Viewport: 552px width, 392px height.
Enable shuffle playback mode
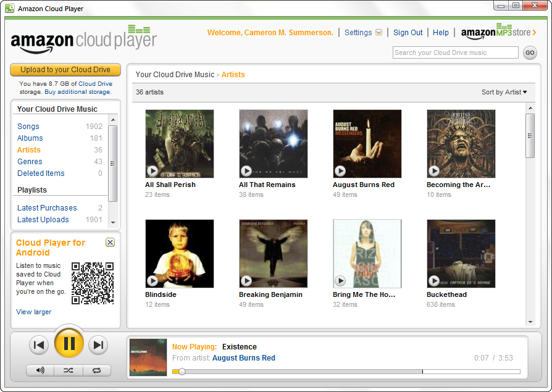68,370
